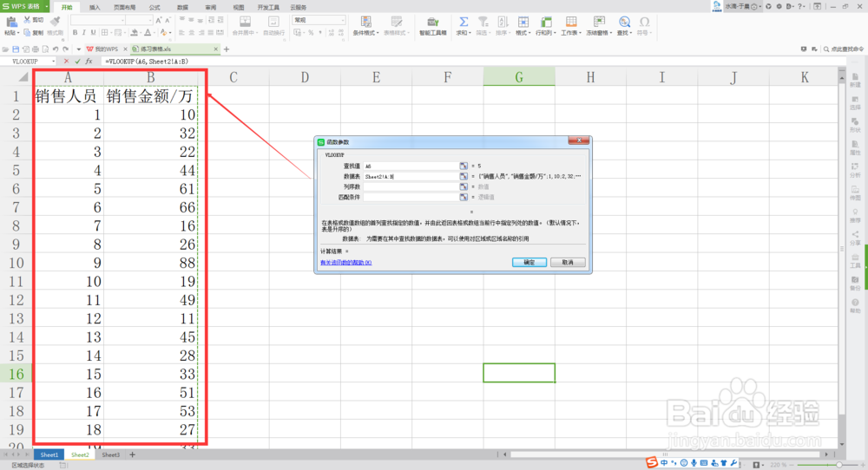Expand the WPS 表格 application menu arrow

point(47,6)
